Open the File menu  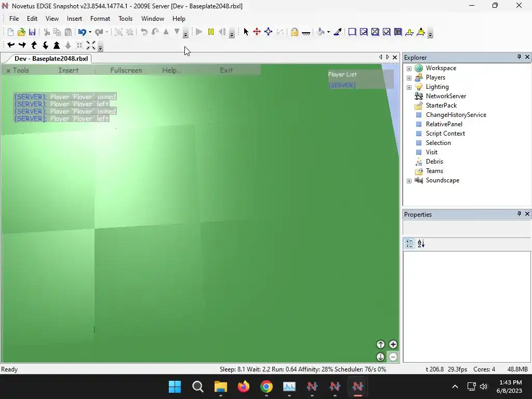tap(14, 19)
